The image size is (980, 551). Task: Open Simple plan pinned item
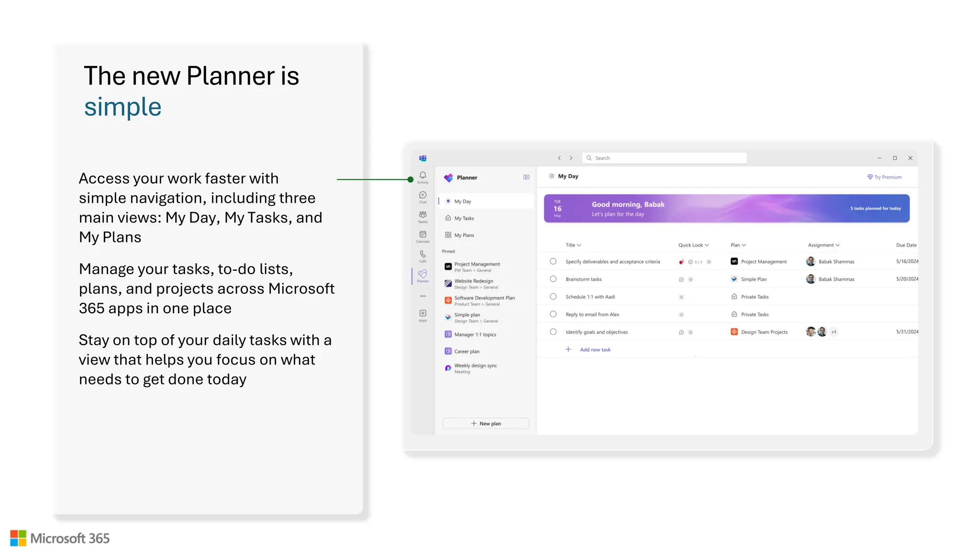coord(486,318)
